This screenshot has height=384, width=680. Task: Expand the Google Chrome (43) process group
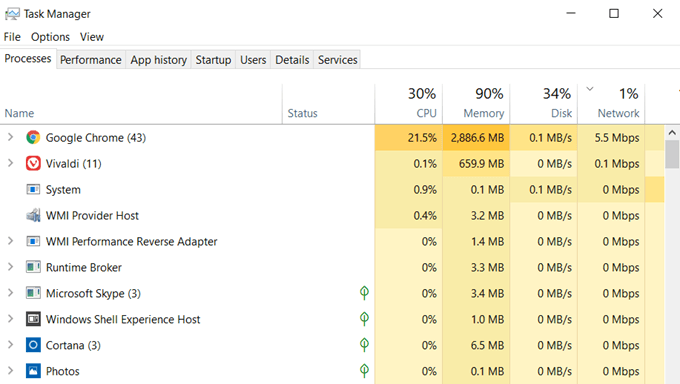[x=10, y=137]
